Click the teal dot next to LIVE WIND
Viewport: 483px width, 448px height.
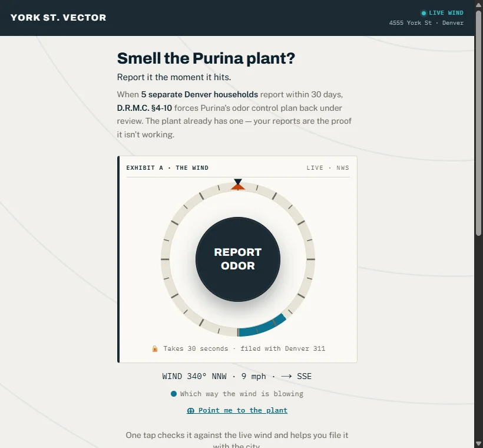[x=424, y=13]
